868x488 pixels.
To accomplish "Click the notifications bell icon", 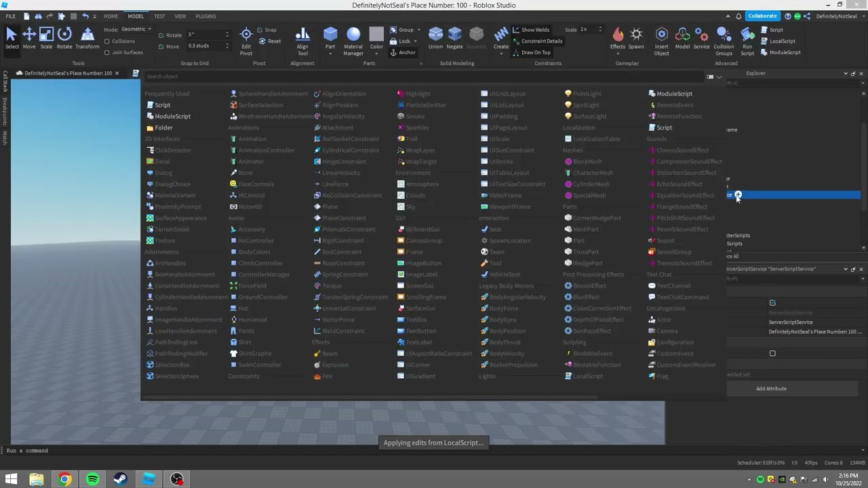I will pyautogui.click(x=738, y=16).
